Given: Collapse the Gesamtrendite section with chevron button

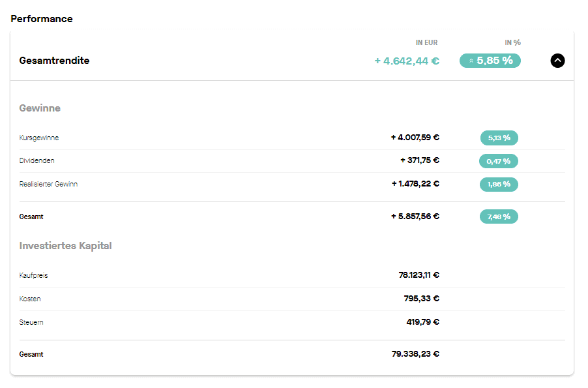Looking at the screenshot, I should click(x=557, y=61).
